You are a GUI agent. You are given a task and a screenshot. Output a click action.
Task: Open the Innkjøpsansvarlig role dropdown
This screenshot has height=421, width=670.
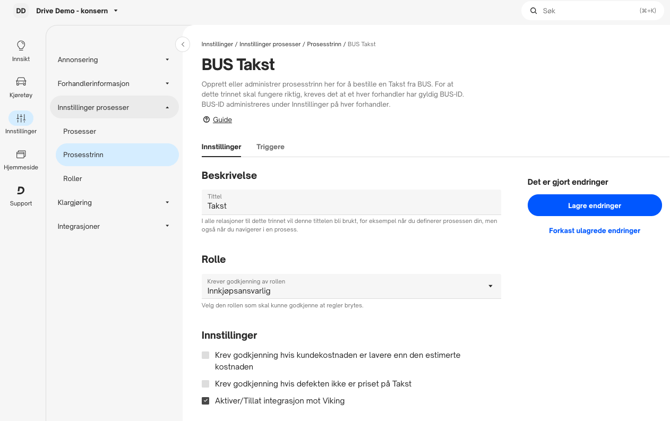tap(351, 286)
